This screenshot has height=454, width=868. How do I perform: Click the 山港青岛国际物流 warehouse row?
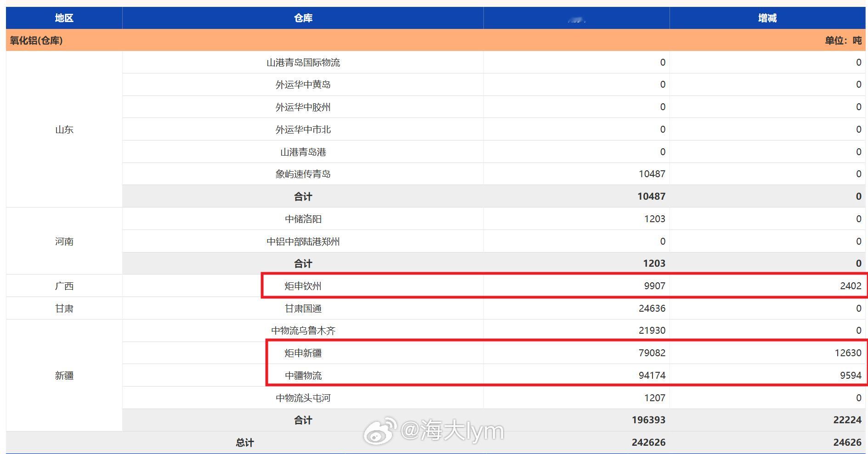302,62
